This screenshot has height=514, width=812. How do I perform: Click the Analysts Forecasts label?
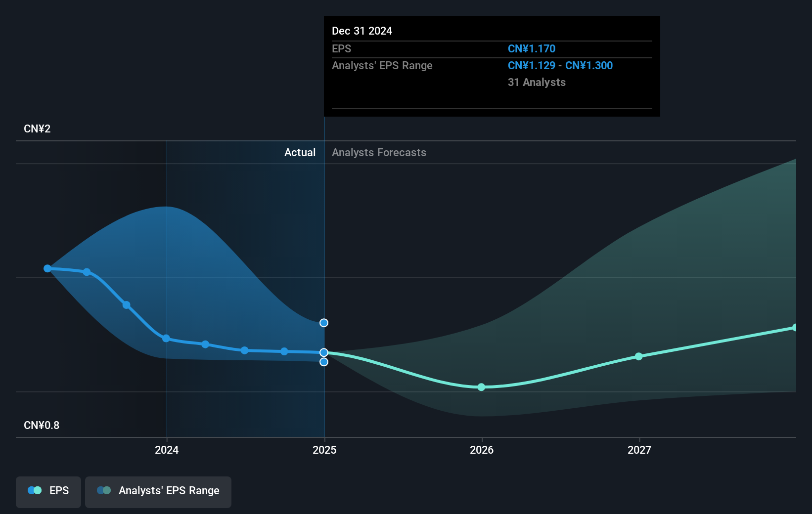379,153
